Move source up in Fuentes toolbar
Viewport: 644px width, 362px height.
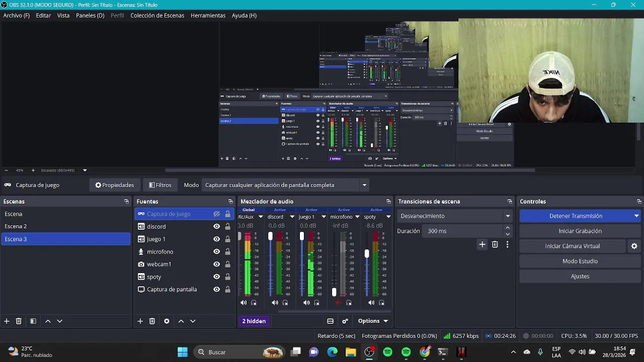[x=181, y=321]
